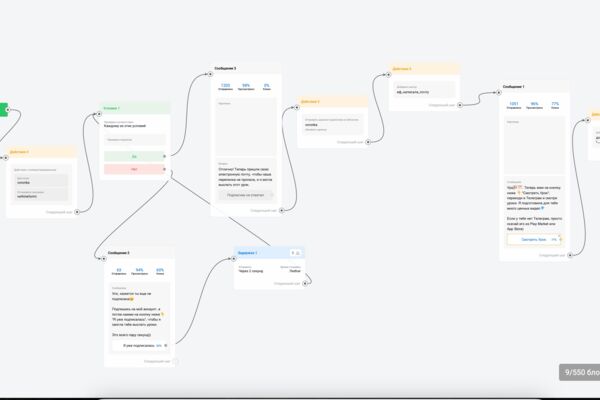
Task: Select the Действие 3 block header
Action: [424, 69]
